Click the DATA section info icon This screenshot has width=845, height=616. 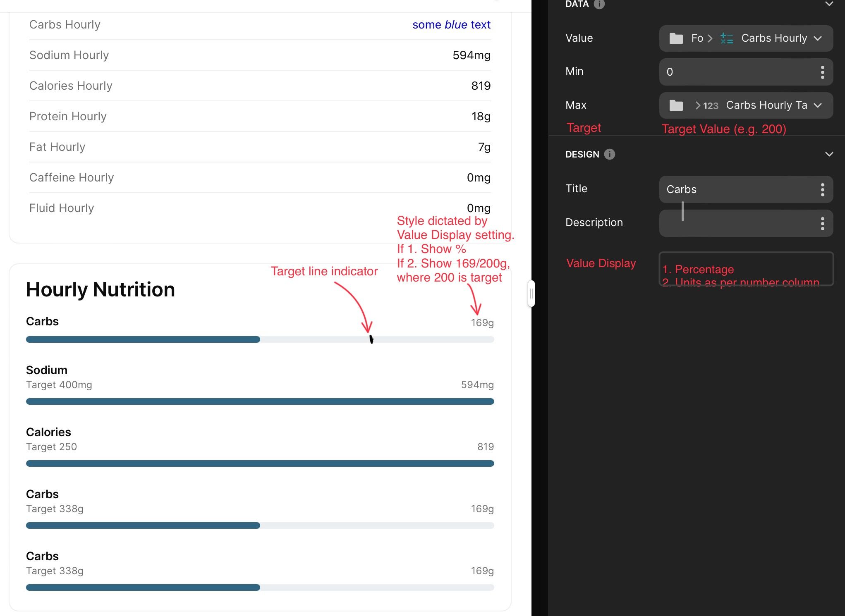coord(599,4)
